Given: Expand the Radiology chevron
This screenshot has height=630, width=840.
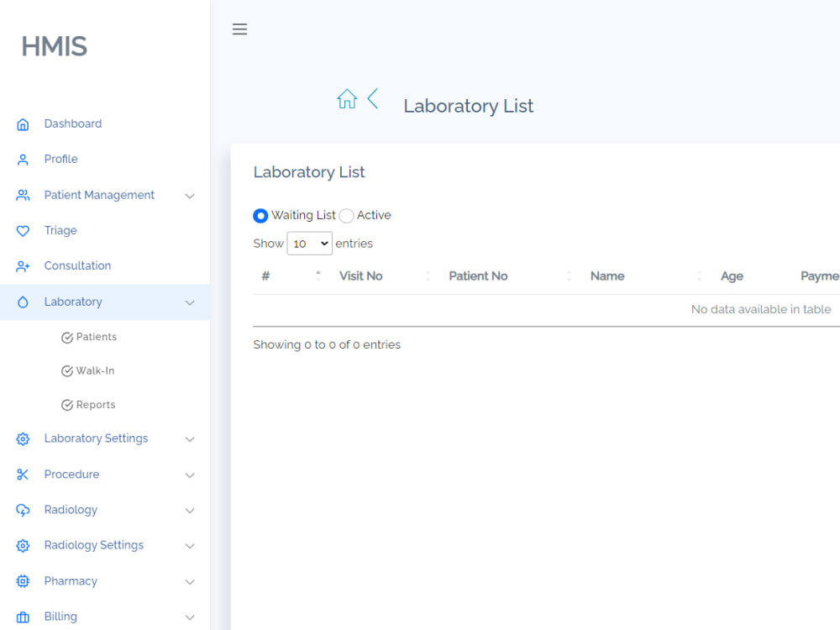Looking at the screenshot, I should click(x=190, y=511).
